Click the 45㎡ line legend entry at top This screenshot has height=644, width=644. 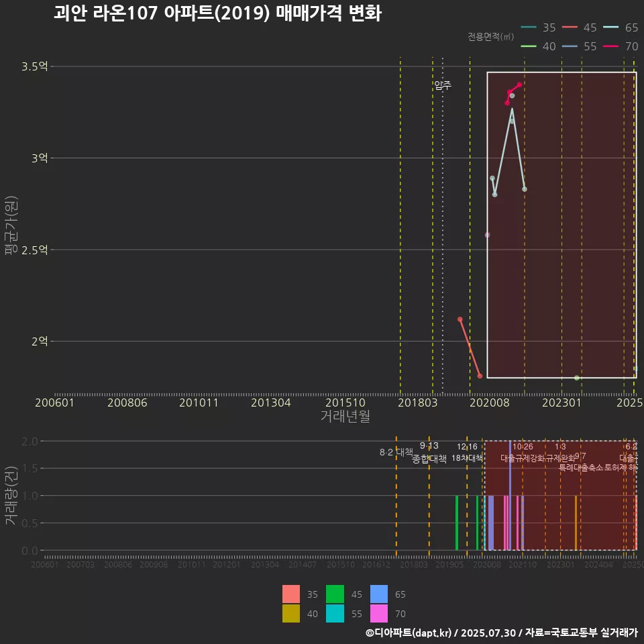[x=579, y=28]
